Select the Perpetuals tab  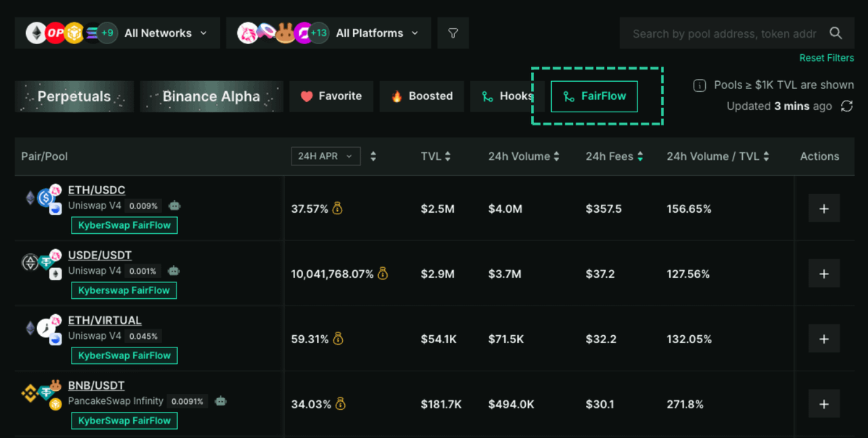coord(75,96)
